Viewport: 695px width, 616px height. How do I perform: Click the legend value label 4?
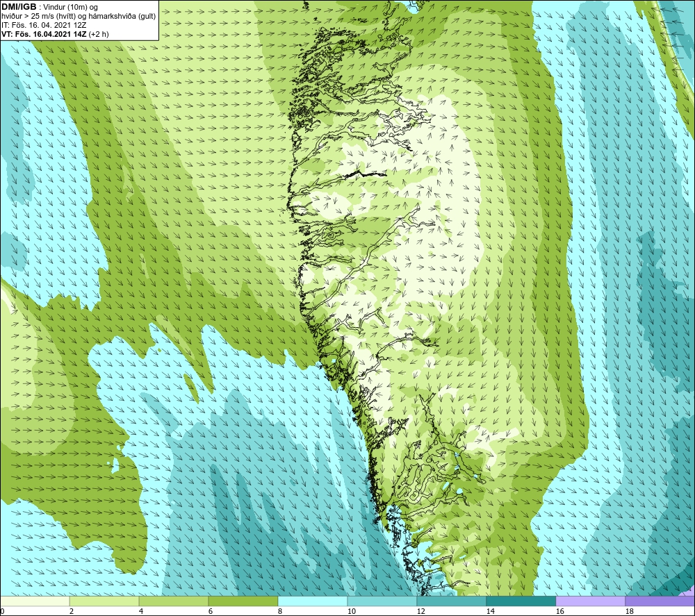[141, 611]
